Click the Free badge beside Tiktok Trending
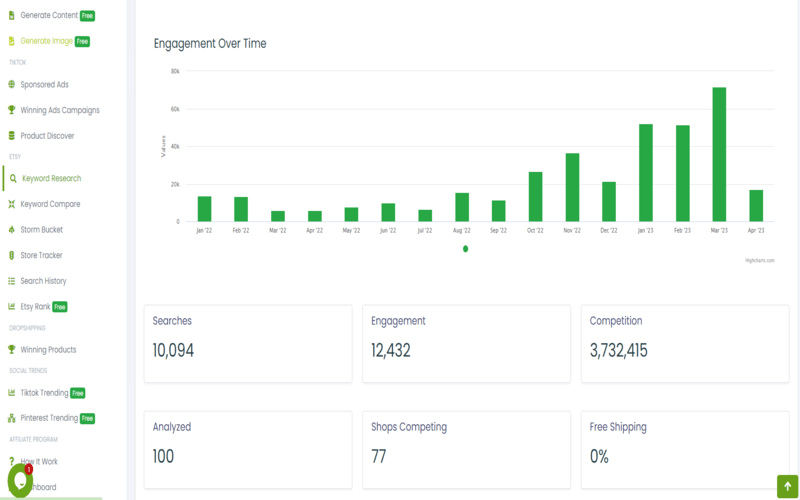800x500 pixels. pos(78,393)
